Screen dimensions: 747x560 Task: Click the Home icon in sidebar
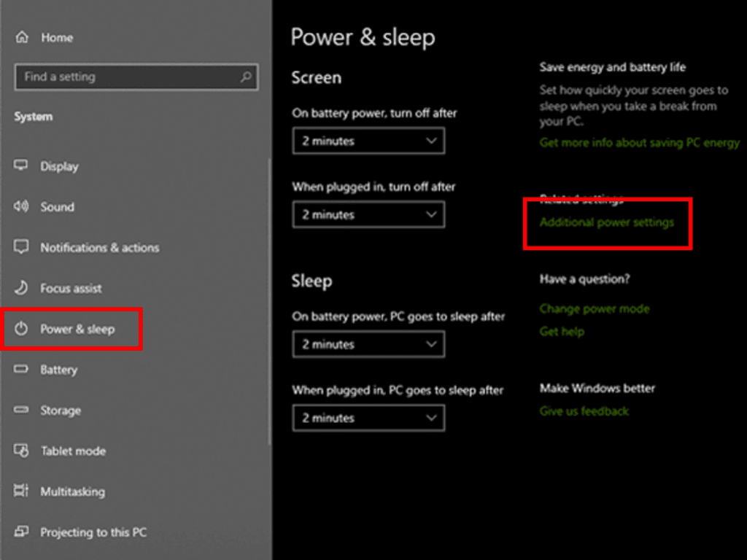pyautogui.click(x=22, y=38)
